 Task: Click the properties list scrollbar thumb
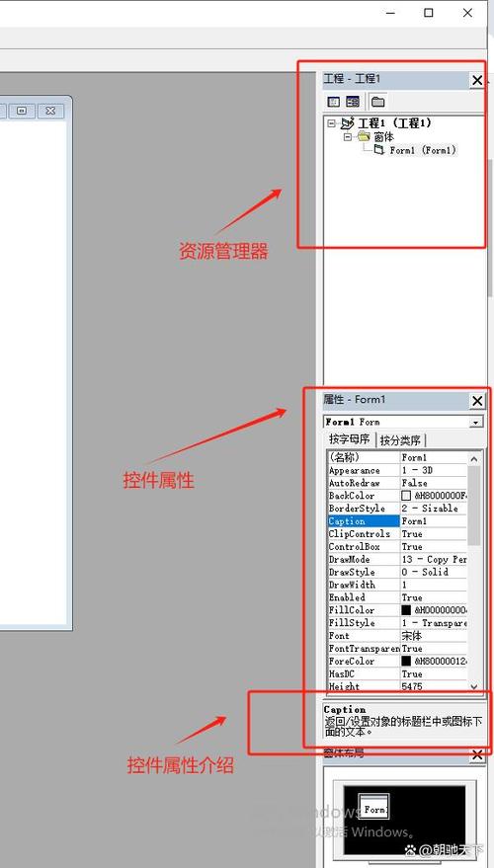pos(474,506)
